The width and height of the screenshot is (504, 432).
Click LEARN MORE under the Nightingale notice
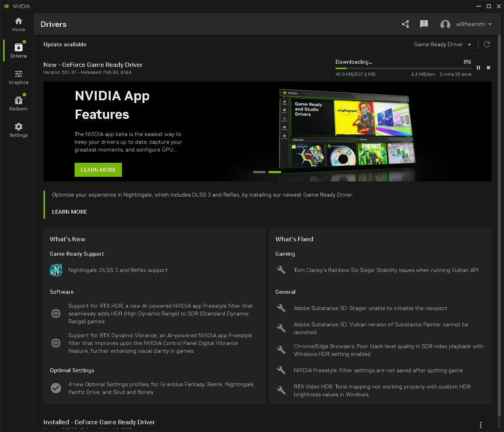pos(70,212)
